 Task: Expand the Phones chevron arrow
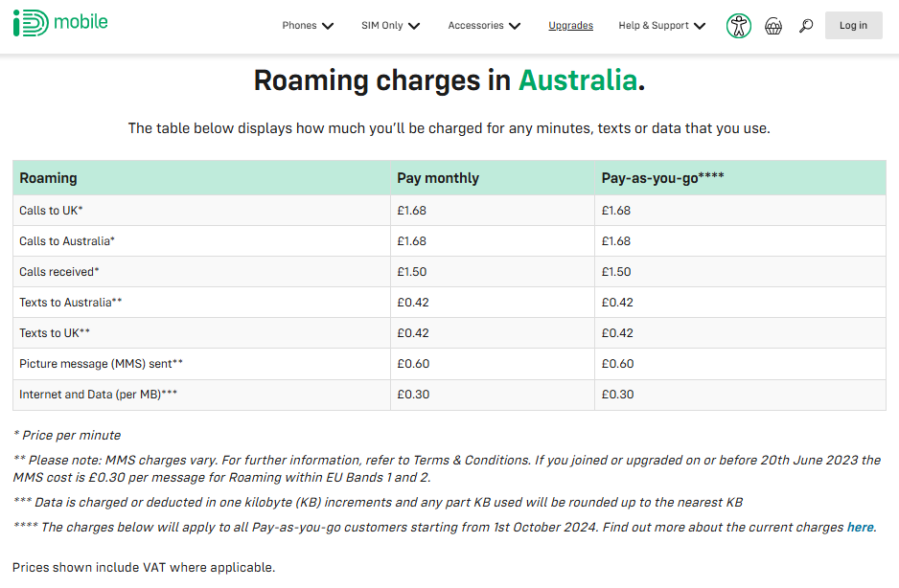tap(328, 26)
